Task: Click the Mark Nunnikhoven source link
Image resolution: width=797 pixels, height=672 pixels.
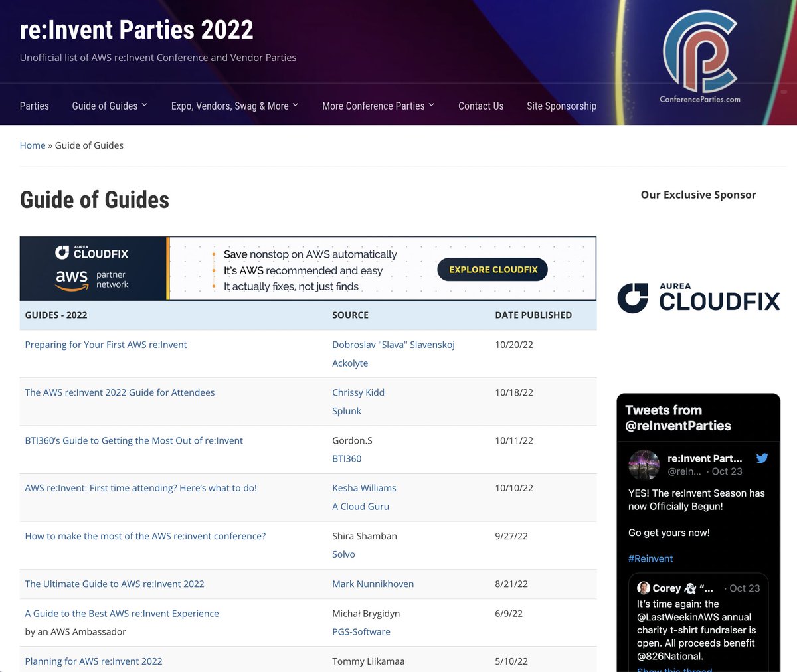Action: pyautogui.click(x=373, y=584)
